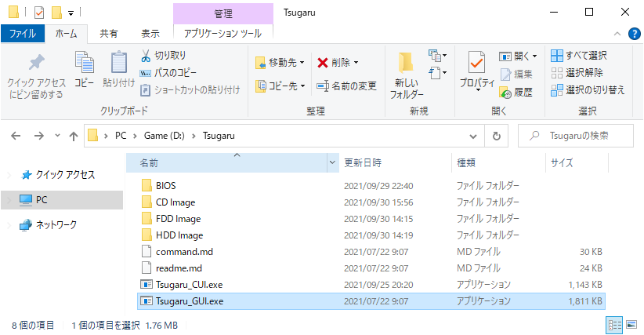This screenshot has height=335, width=644.
Task: Click the 貼り付け (Paste) ribbon button
Action: [x=119, y=70]
